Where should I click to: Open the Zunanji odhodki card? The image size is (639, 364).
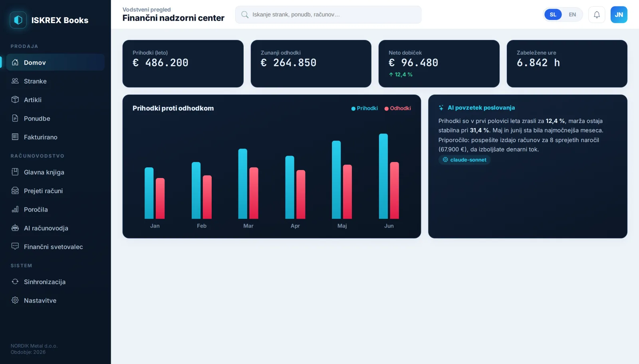tap(311, 63)
